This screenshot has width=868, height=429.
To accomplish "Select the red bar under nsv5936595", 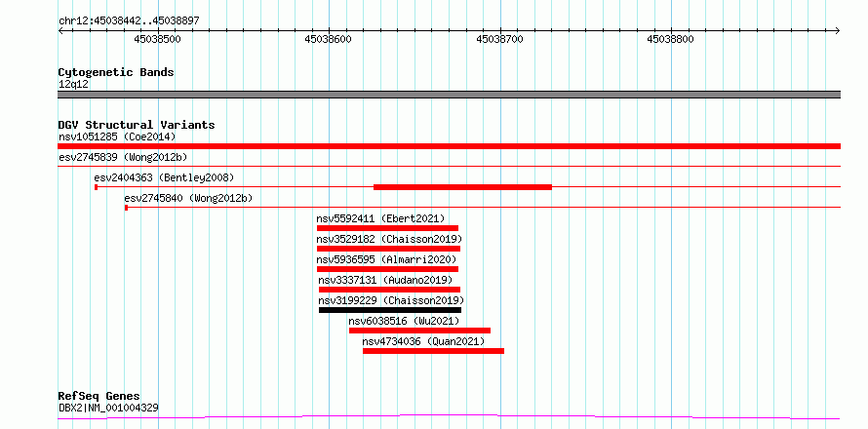I will click(x=387, y=269).
